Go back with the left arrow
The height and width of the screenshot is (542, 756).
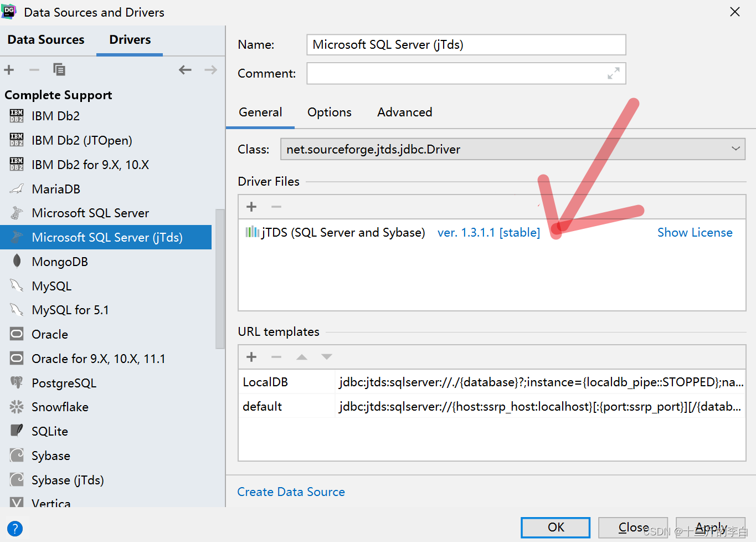(x=185, y=70)
